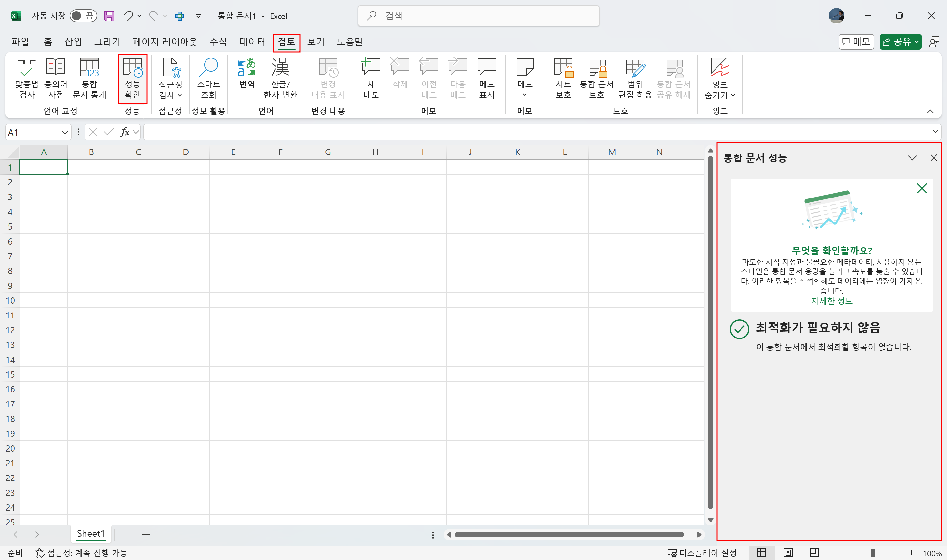Switch to the 삽입 ribbon tab
947x560 pixels.
pyautogui.click(x=73, y=42)
